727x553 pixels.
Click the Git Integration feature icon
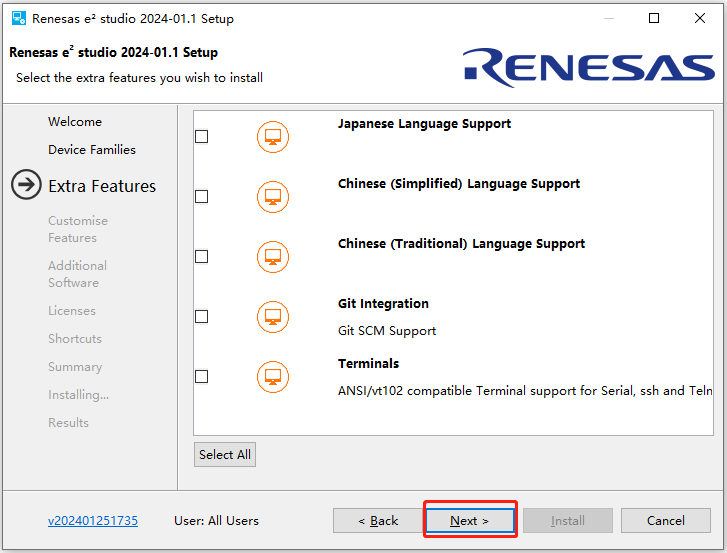pyautogui.click(x=273, y=317)
